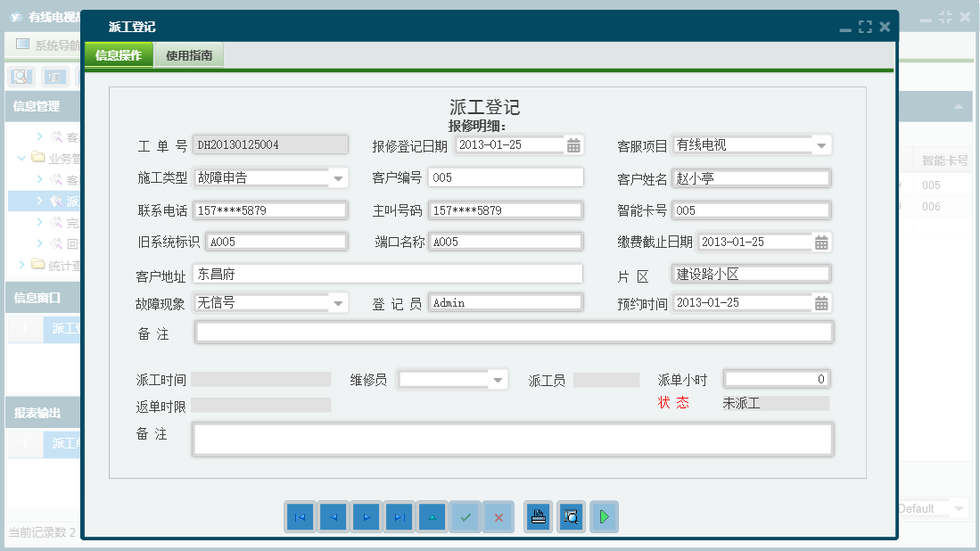Screen dimensions: 980x551
Task: Navigate to the first record
Action: click(300, 516)
